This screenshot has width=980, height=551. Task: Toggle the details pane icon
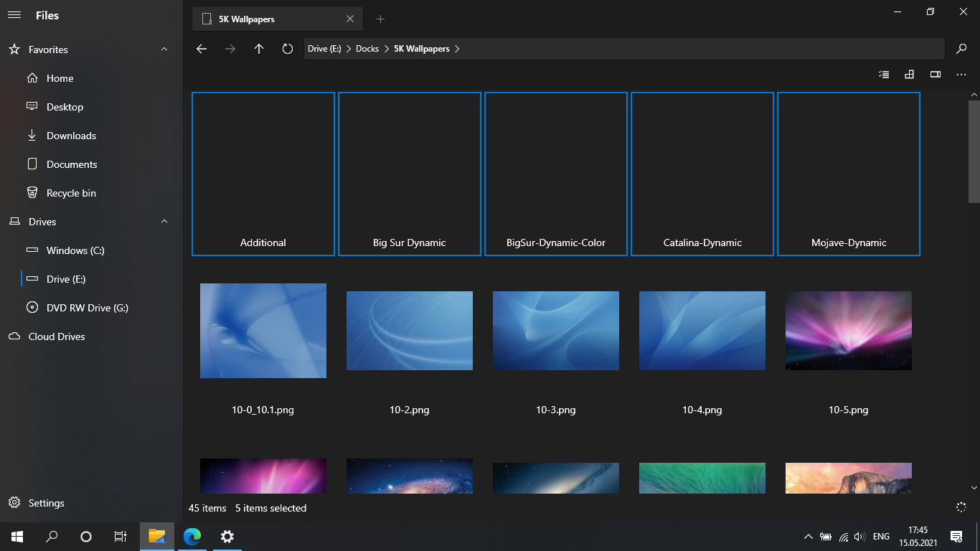pyautogui.click(x=935, y=74)
